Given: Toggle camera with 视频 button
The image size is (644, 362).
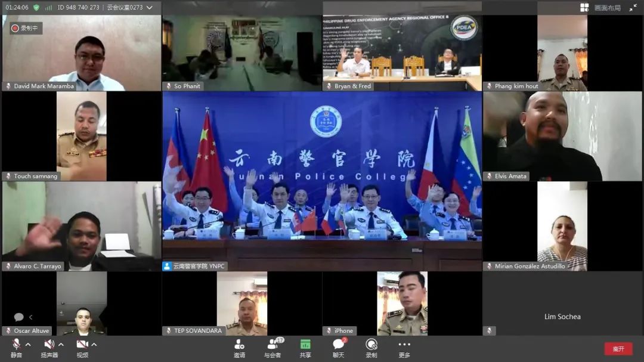Looking at the screenshot, I should click(82, 348).
